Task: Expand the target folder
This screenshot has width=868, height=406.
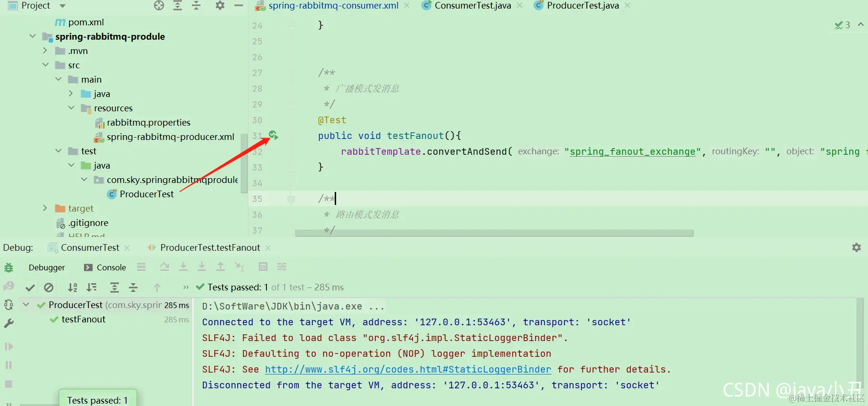Action: 45,208
